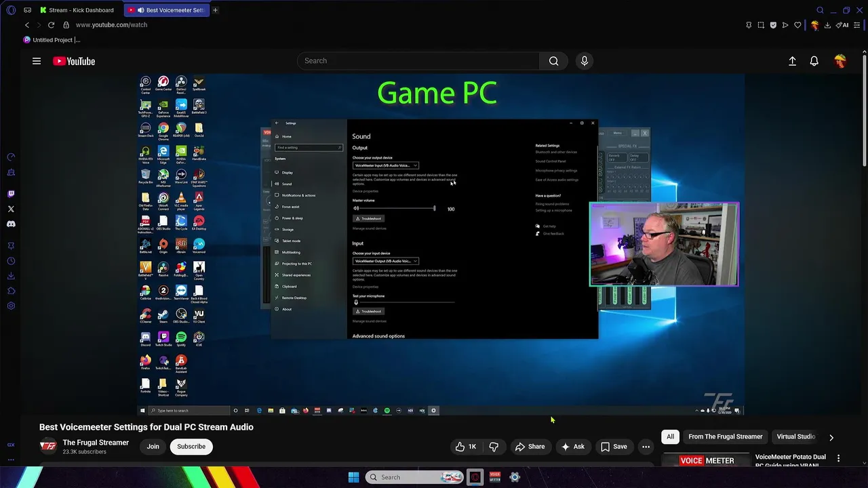Screen dimensions: 868x488
Task: Open the GX Corner gamepad icon
Action: click(27, 10)
